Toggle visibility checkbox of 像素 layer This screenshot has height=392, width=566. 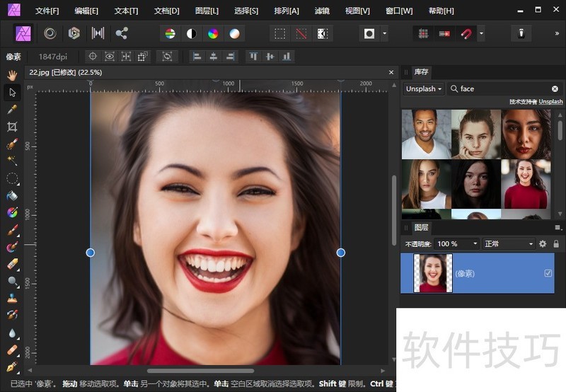[x=548, y=273]
